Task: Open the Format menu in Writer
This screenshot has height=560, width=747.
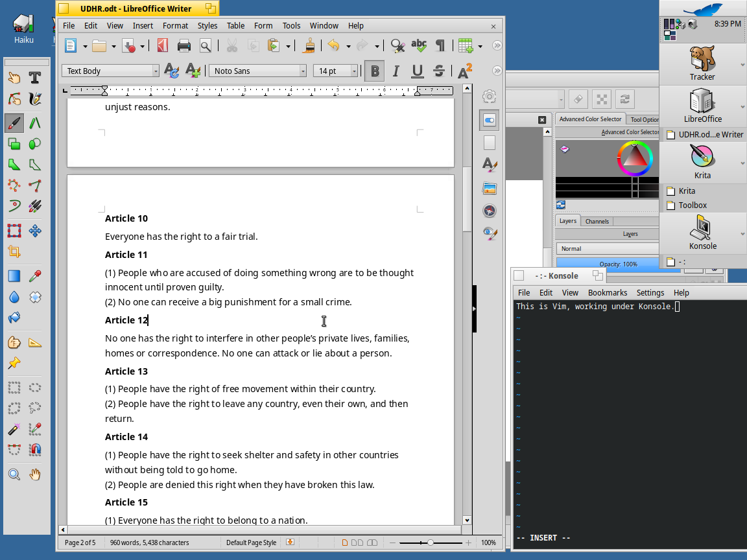Action: click(x=175, y=26)
